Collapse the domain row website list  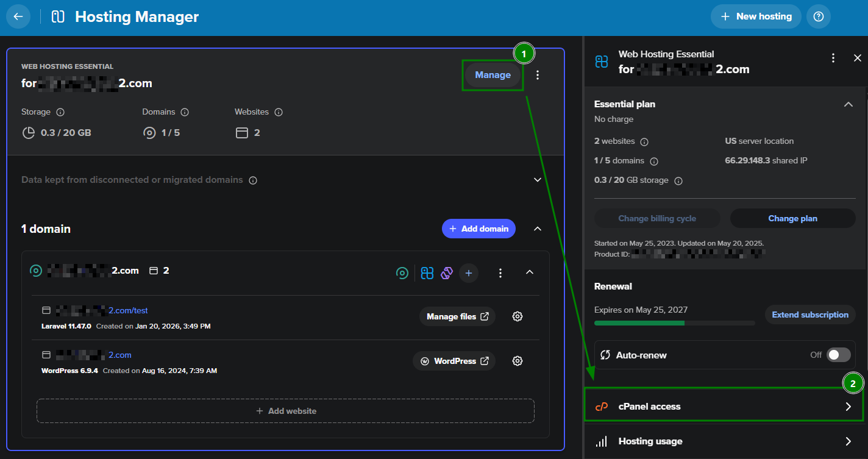click(x=530, y=272)
